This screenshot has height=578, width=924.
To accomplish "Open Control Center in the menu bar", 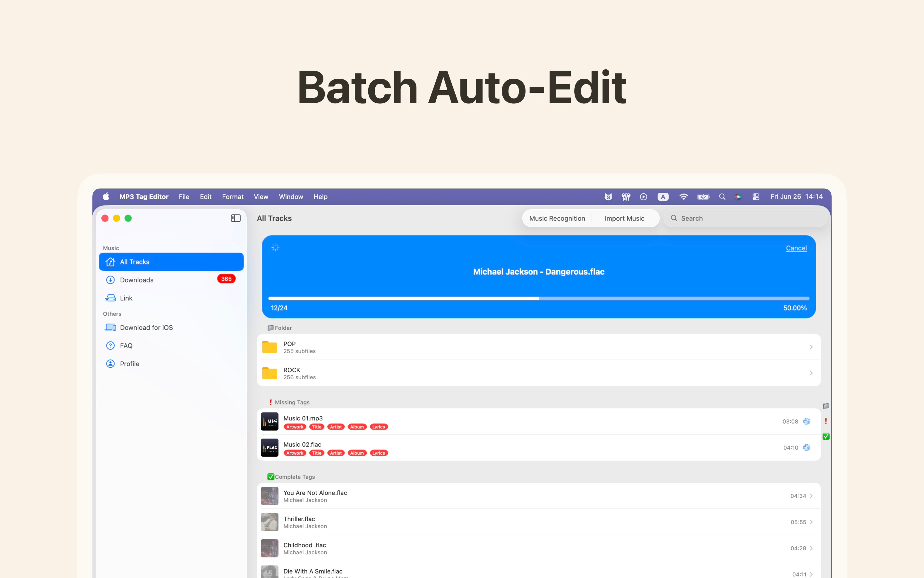I will coord(756,197).
